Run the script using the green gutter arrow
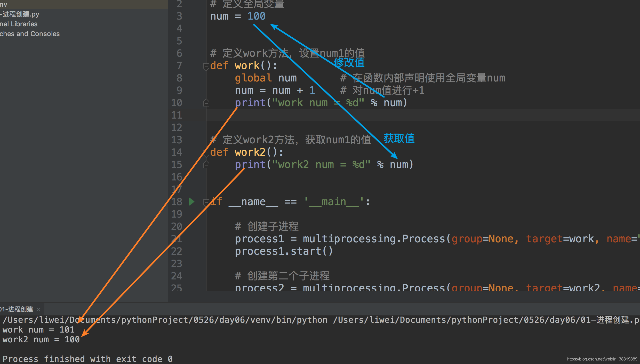Screen dimensions: 640x364 tap(191, 202)
